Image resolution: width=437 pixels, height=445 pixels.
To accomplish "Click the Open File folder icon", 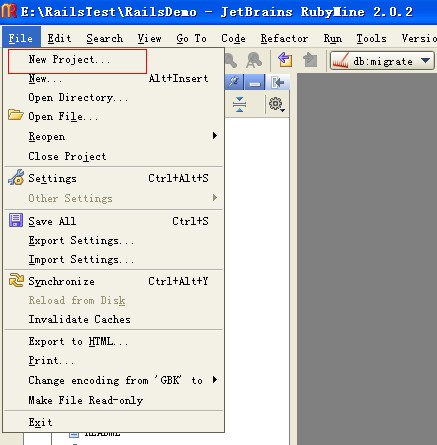I will click(x=16, y=115).
